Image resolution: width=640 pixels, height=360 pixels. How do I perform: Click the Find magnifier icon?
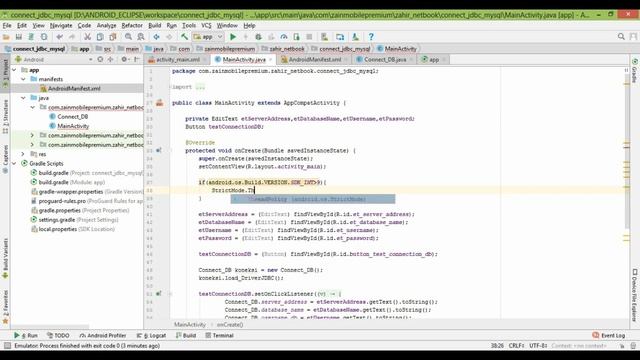[x=129, y=37]
